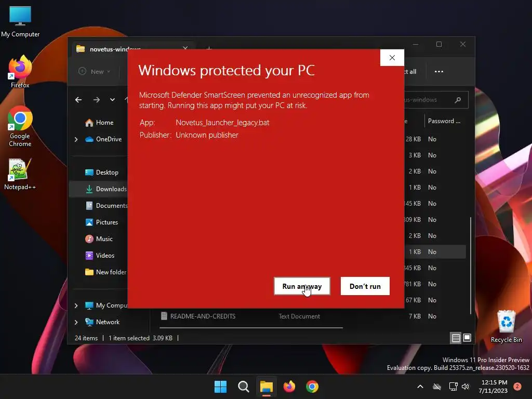Viewport: 532px width, 399px height.
Task: Expand the Network tree node
Action: pyautogui.click(x=76, y=322)
